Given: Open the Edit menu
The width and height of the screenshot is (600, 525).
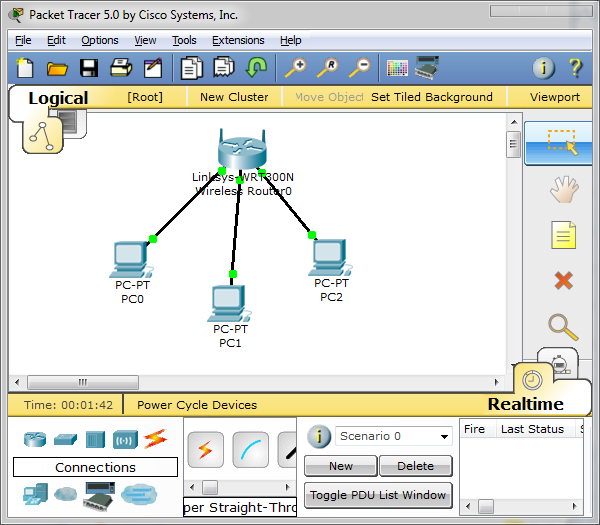Looking at the screenshot, I should click(x=56, y=40).
